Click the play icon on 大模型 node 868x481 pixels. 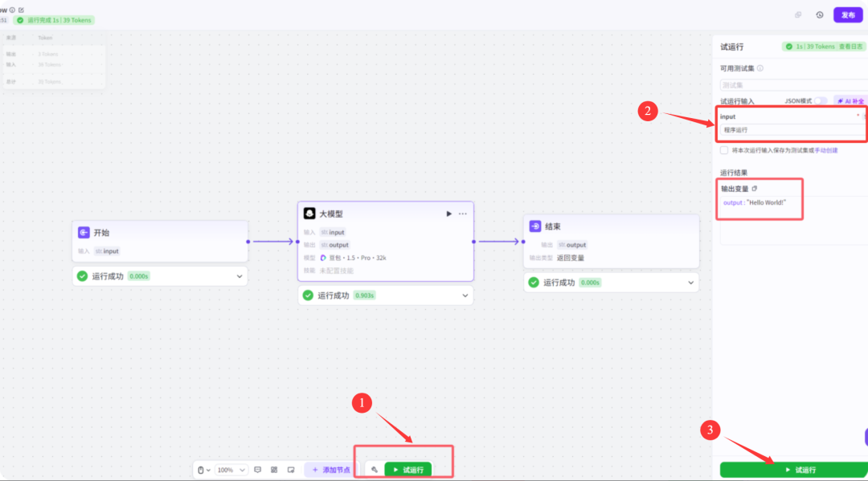pyautogui.click(x=448, y=214)
